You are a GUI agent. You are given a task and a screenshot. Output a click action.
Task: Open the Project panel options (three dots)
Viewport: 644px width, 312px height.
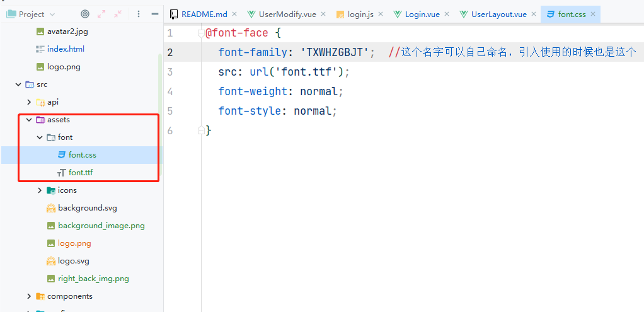[x=139, y=14]
